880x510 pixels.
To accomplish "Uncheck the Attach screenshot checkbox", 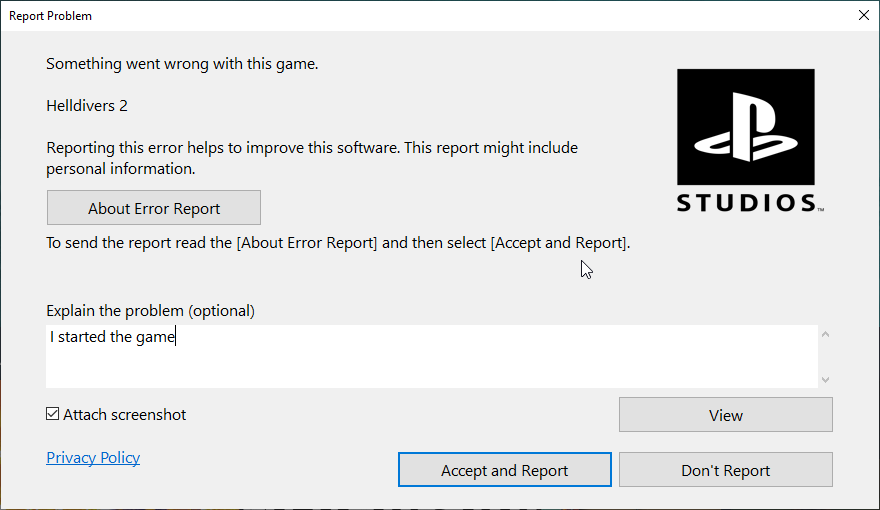I will tap(52, 414).
